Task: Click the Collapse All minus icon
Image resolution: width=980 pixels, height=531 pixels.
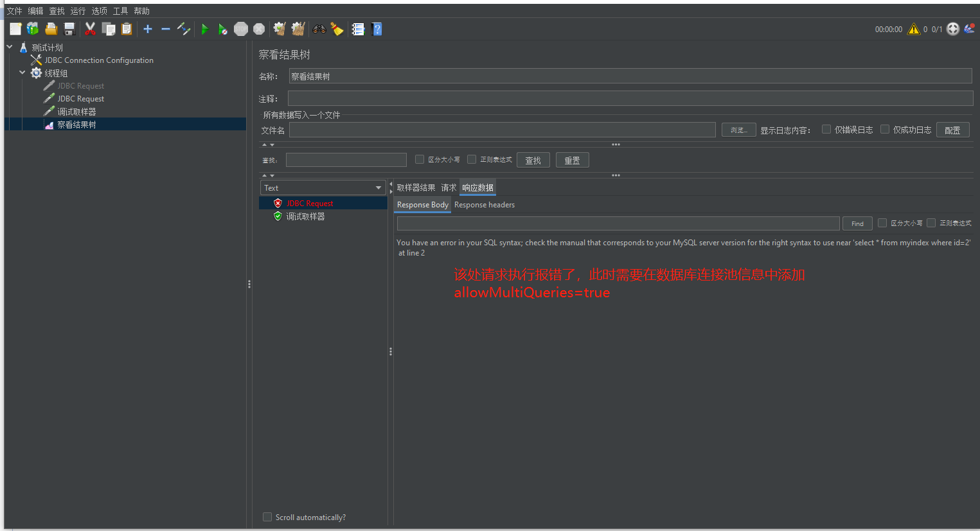Action: coord(166,29)
